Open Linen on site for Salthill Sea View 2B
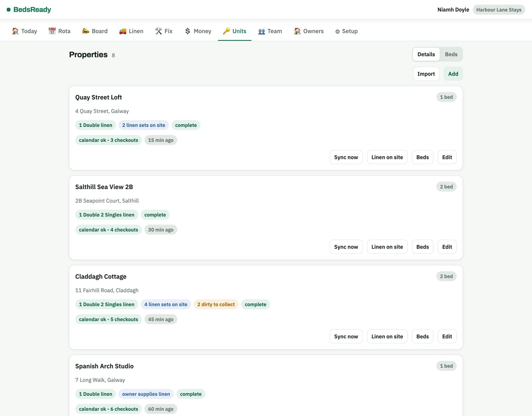This screenshot has height=416, width=532. [x=387, y=247]
